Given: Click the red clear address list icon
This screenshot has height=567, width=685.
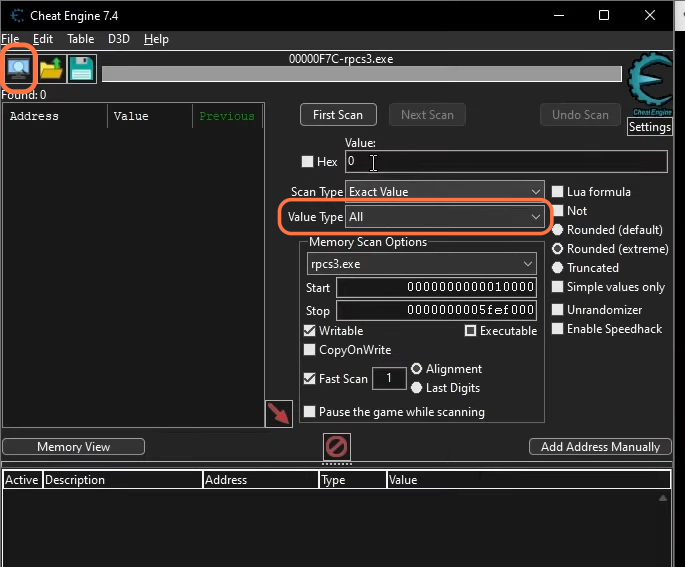Looking at the screenshot, I should 337,446.
